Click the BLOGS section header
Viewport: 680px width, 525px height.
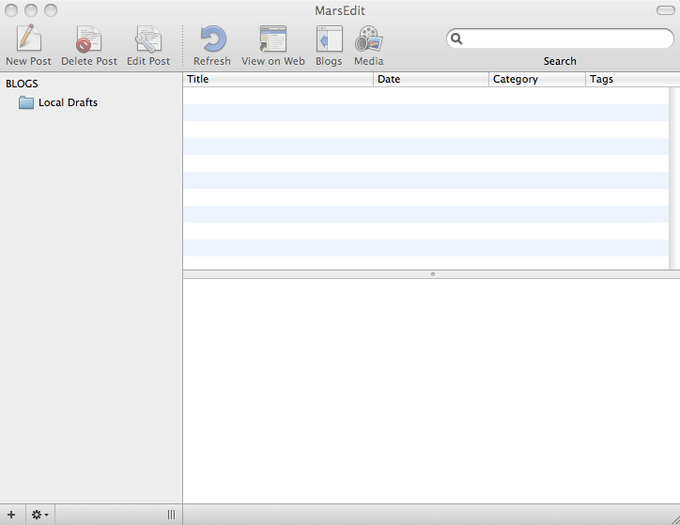click(22, 84)
